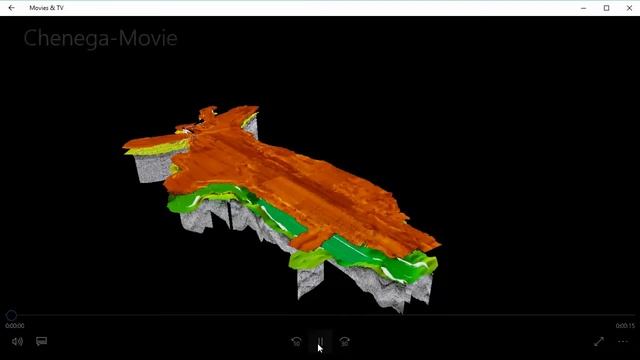Pause the video playback
The width and height of the screenshot is (640, 360).
[x=320, y=342]
